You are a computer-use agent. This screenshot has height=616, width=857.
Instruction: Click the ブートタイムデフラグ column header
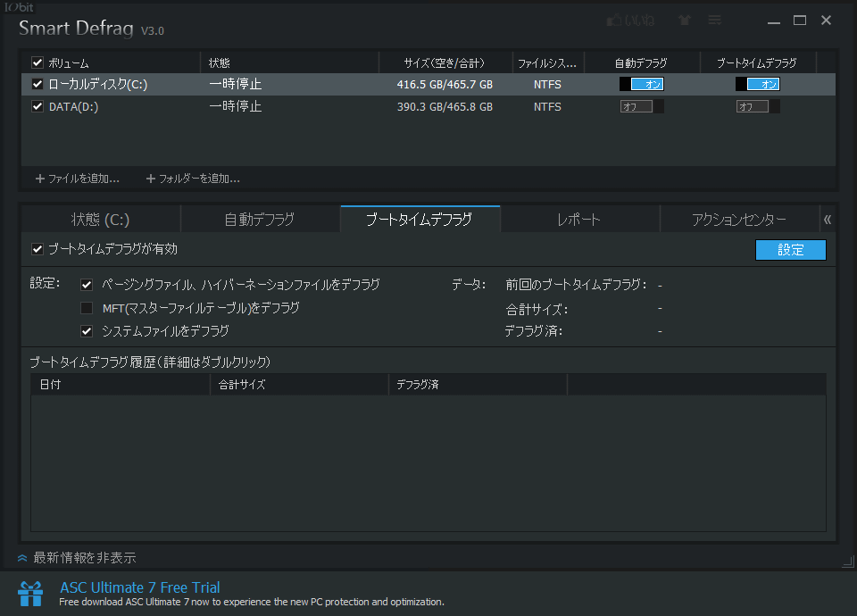pos(757,63)
